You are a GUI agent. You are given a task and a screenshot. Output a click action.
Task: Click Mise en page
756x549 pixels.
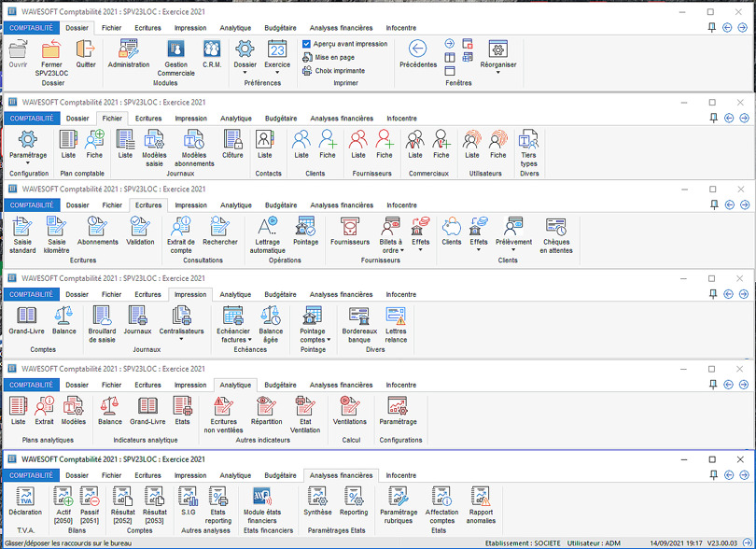pyautogui.click(x=333, y=57)
